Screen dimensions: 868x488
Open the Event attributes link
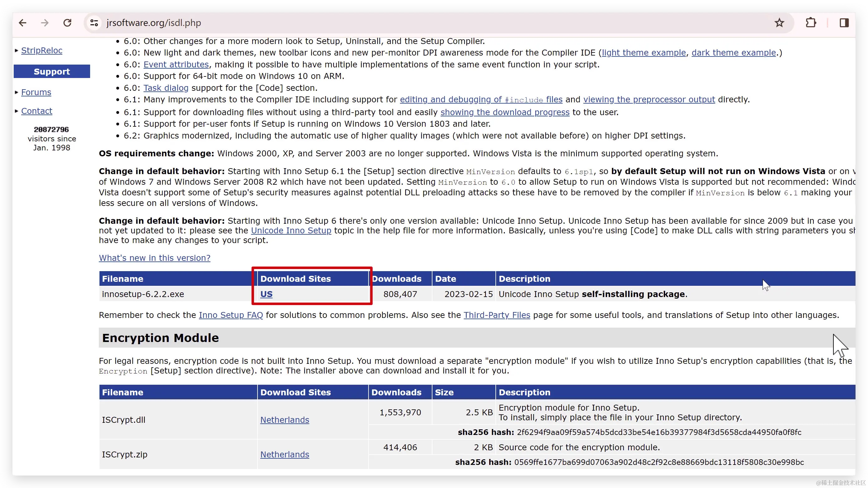(x=176, y=64)
